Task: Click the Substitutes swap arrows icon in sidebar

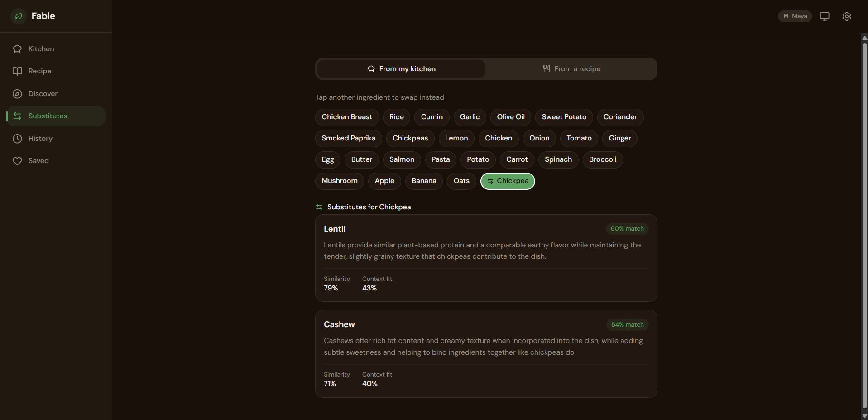Action: coord(17,116)
